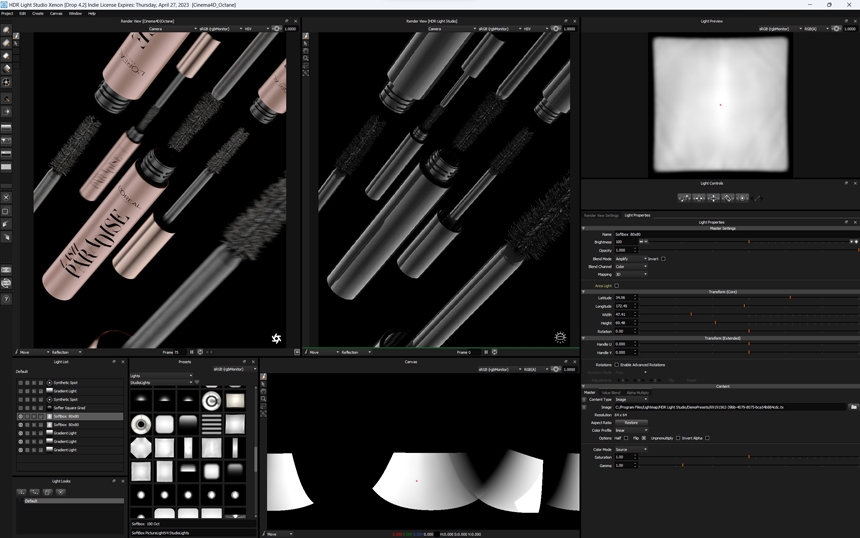Open the Color Profile linear dropdown

631,430
